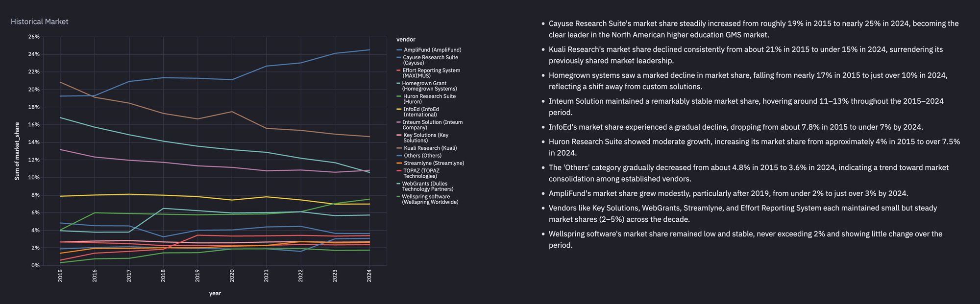Click the bullet mentioning Key Solutions and WebGrants
Viewport: 980px width, 304px height.
tap(743, 214)
